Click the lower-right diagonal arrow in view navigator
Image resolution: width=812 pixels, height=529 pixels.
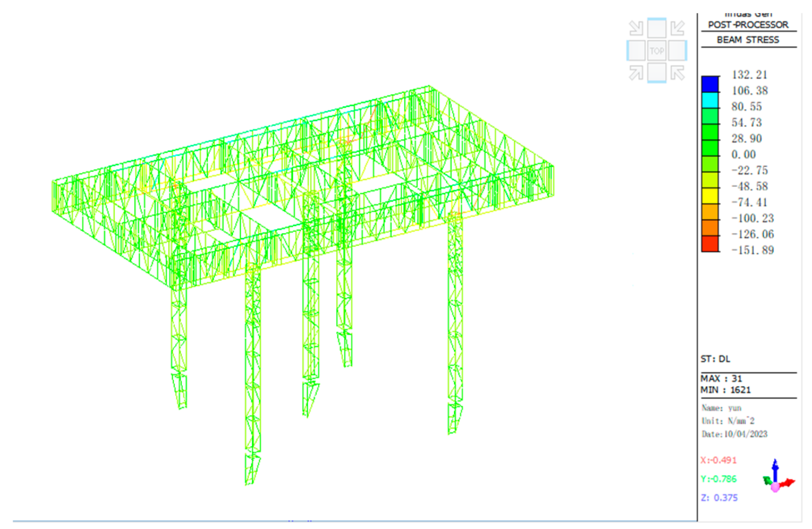[677, 73]
